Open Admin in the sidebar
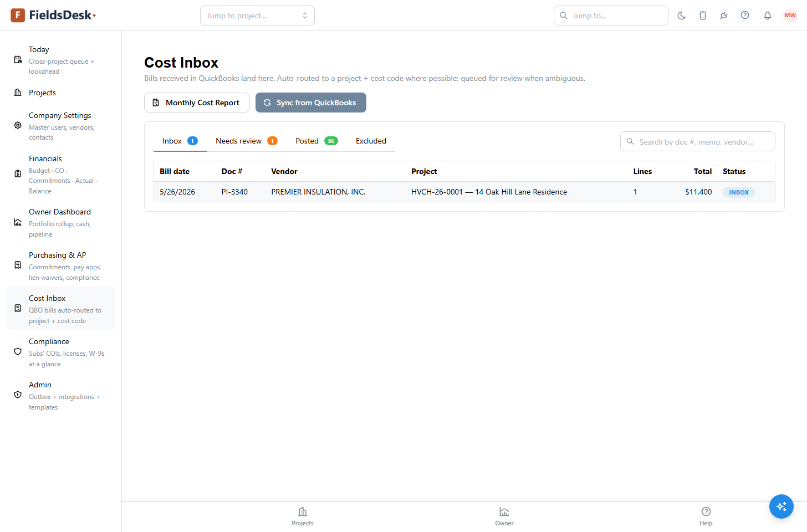 [60, 395]
